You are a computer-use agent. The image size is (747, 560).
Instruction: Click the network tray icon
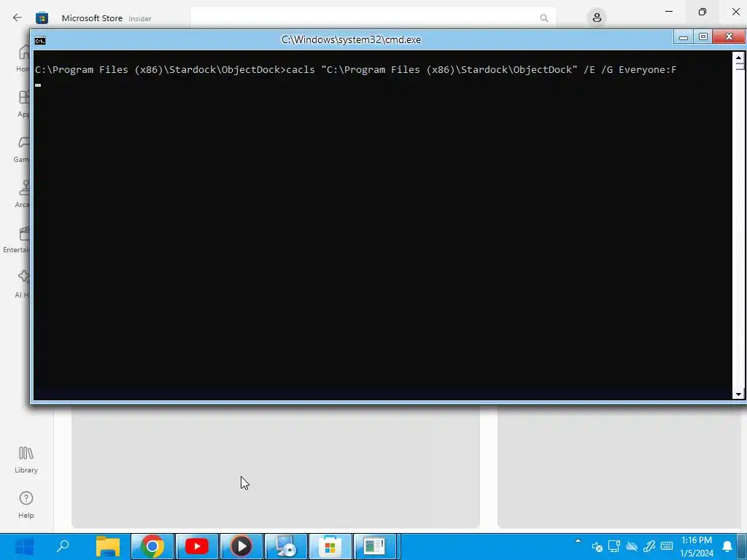(614, 546)
